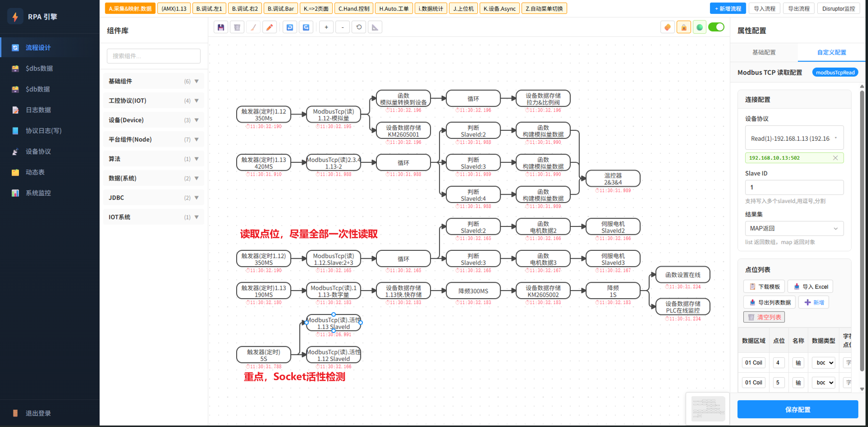Click the 搜索组件 search field
Screen dimensions: 868x427
click(154, 56)
